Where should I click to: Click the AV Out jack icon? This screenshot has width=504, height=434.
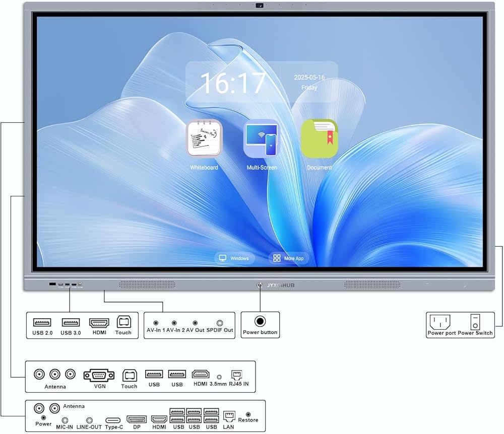click(x=195, y=323)
